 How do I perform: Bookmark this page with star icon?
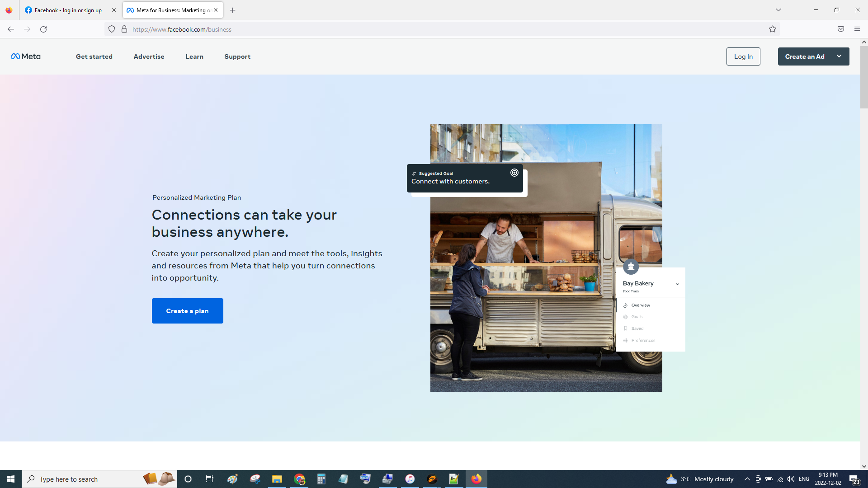click(x=773, y=29)
